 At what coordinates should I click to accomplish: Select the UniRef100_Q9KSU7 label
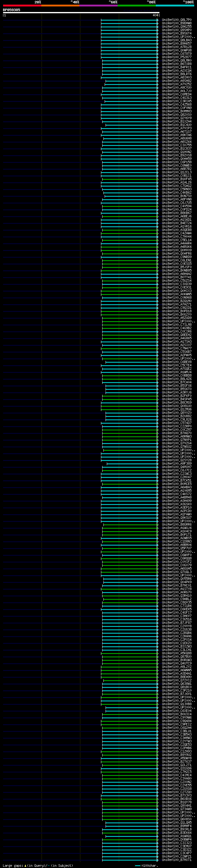click(176, 518)
